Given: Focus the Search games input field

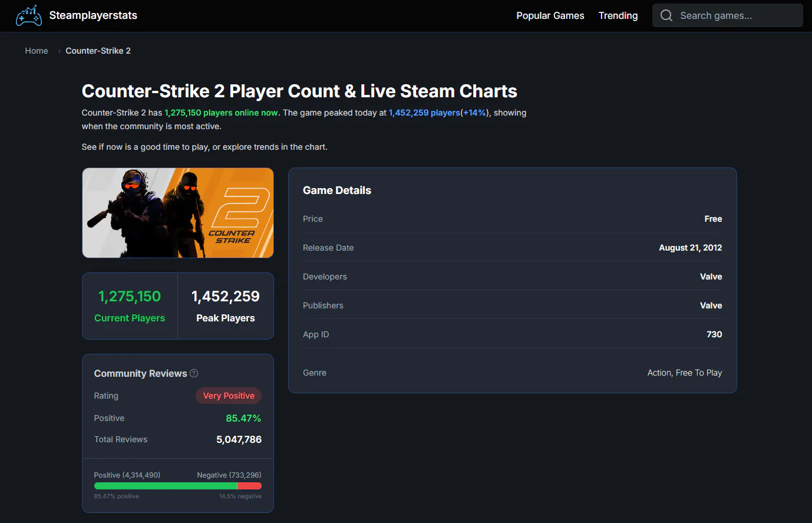Looking at the screenshot, I should (x=728, y=15).
